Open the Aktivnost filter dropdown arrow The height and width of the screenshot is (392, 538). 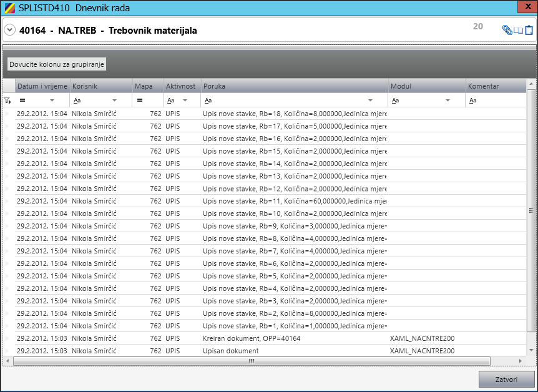point(185,100)
